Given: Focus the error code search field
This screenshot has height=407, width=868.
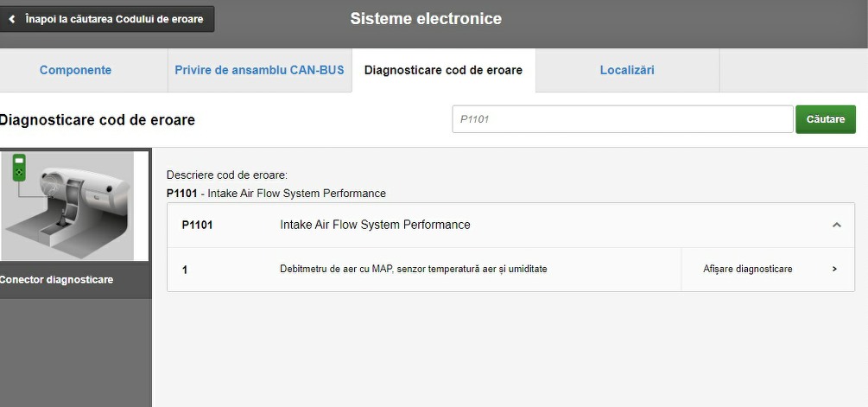Looking at the screenshot, I should (622, 119).
